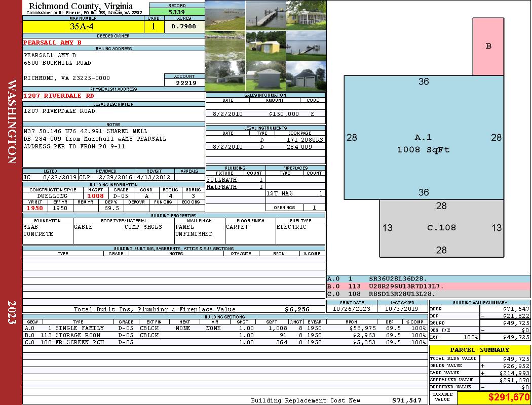Click the FULLBATH plumbing row
The width and height of the screenshot is (532, 405).
tap(236, 180)
